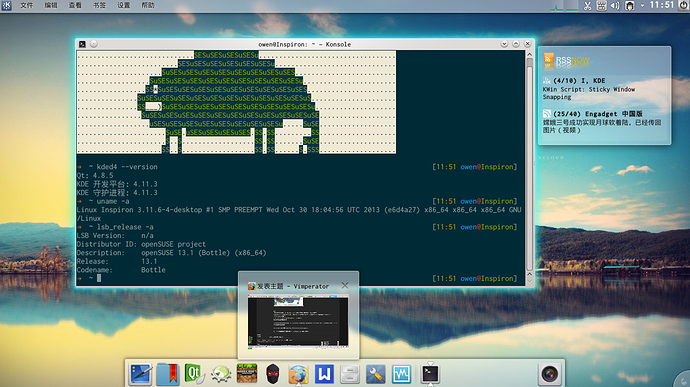This screenshot has height=387, width=690.
Task: Open the blue W office application icon
Action: [324, 374]
